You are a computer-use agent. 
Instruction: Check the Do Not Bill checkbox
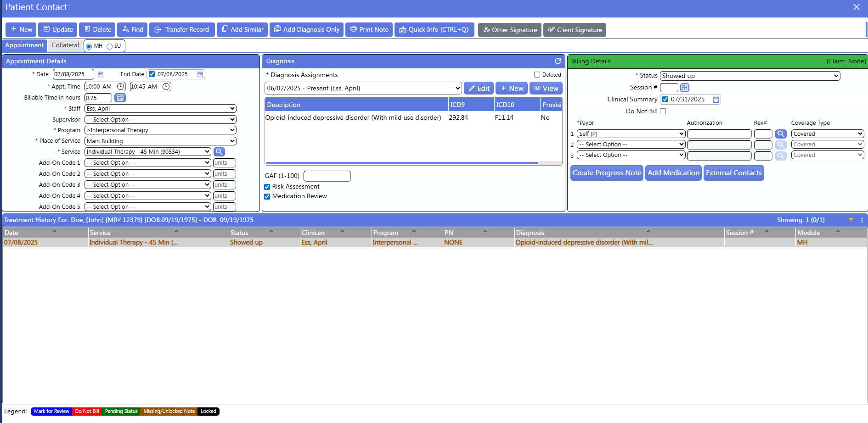tap(663, 111)
